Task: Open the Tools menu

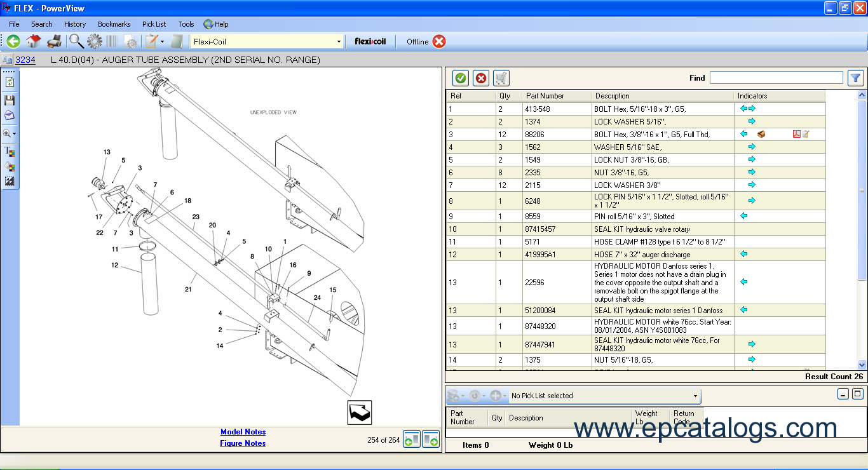Action: [186, 24]
